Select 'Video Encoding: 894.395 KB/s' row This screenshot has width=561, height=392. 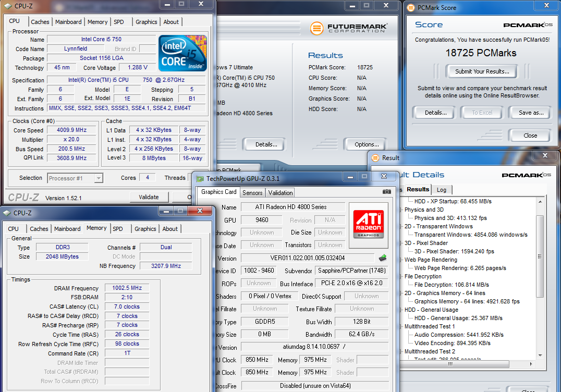click(452, 344)
